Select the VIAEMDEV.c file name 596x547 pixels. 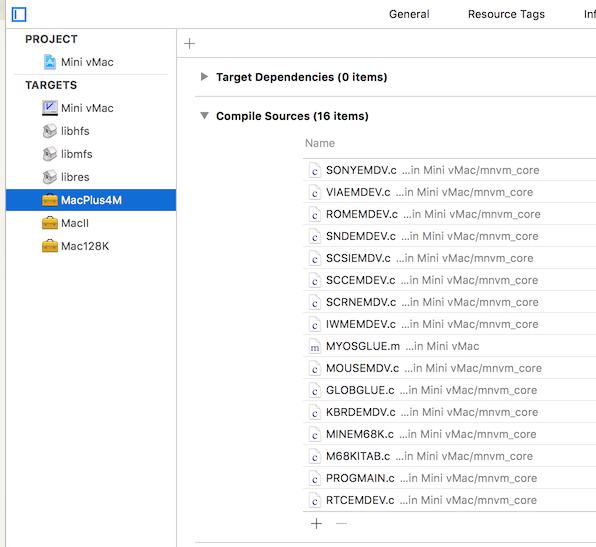(358, 192)
